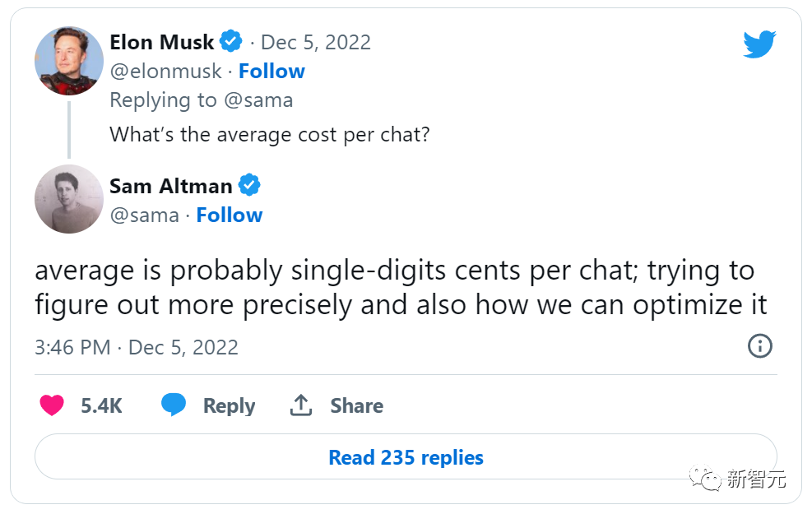Open Elon Musk's profile picture
Screen dimensions: 812x514
click(68, 60)
